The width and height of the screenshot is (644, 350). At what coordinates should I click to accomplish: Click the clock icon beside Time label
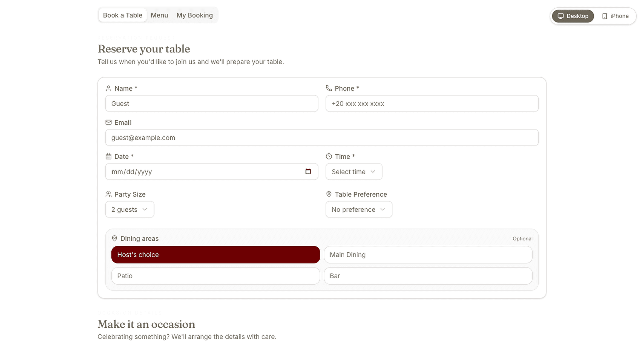329,156
